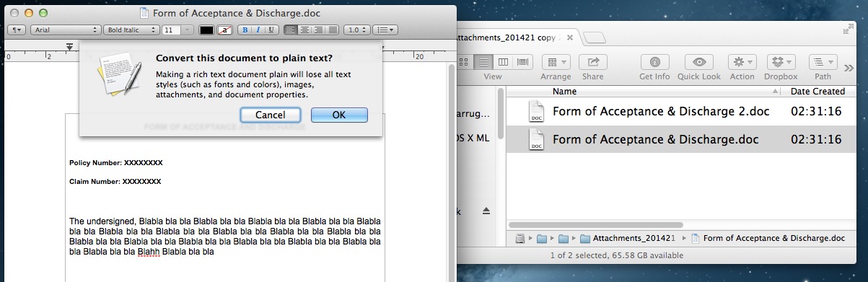Click the first folder in the path bar
The image size is (868, 282).
pos(542,238)
